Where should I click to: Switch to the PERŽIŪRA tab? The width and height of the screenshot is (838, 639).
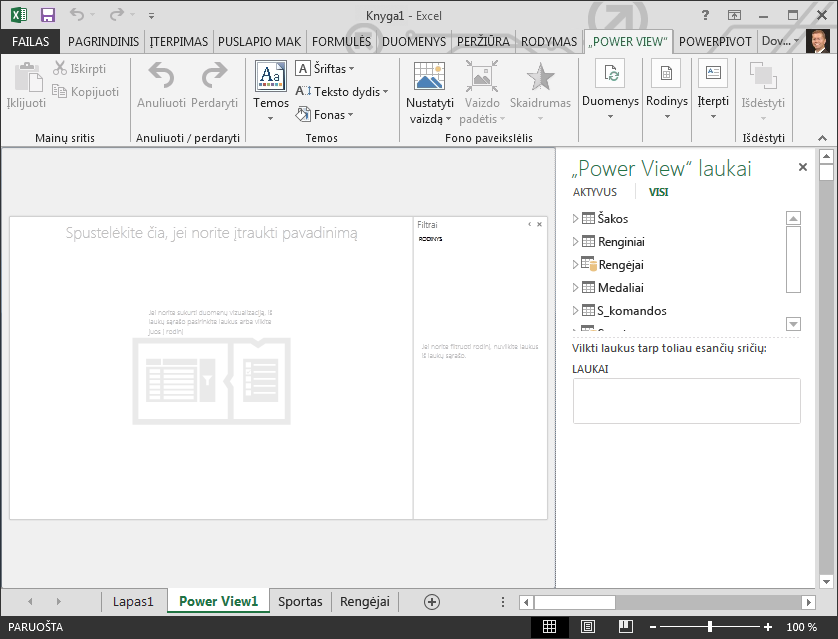pyautogui.click(x=483, y=41)
